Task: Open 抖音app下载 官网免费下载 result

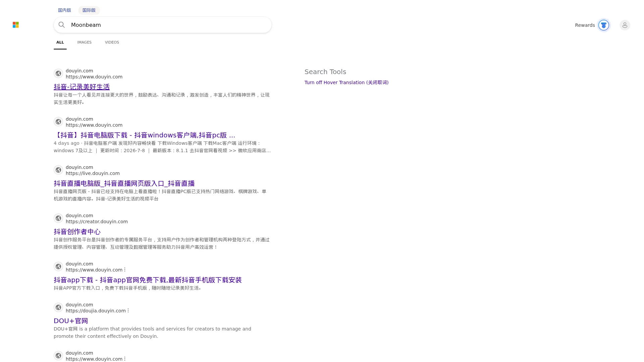Action: pos(148,280)
